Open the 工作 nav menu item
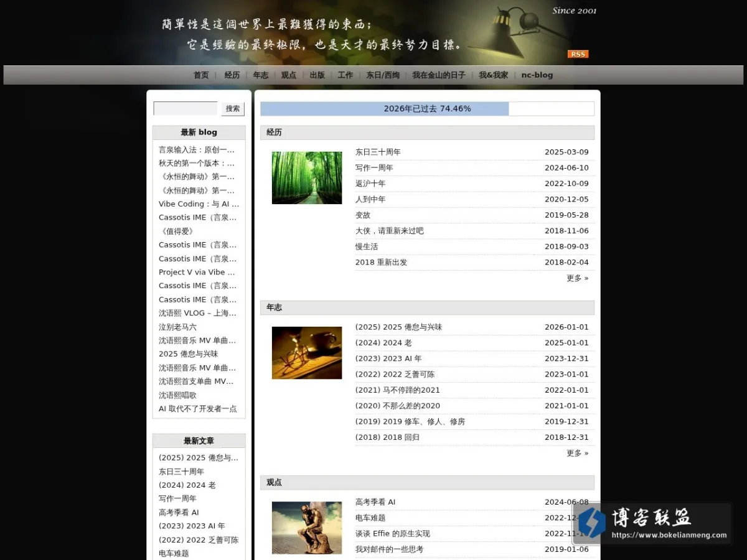 pos(345,75)
